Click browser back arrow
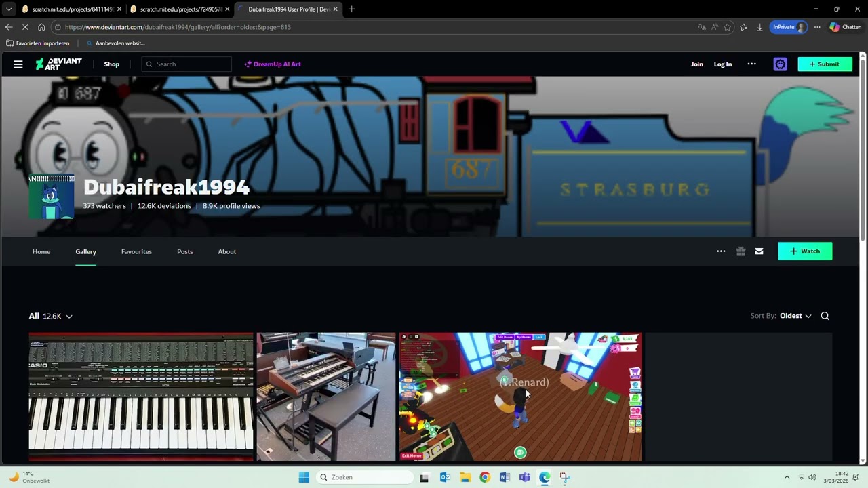Viewport: 868px width, 488px height. coord(9,27)
